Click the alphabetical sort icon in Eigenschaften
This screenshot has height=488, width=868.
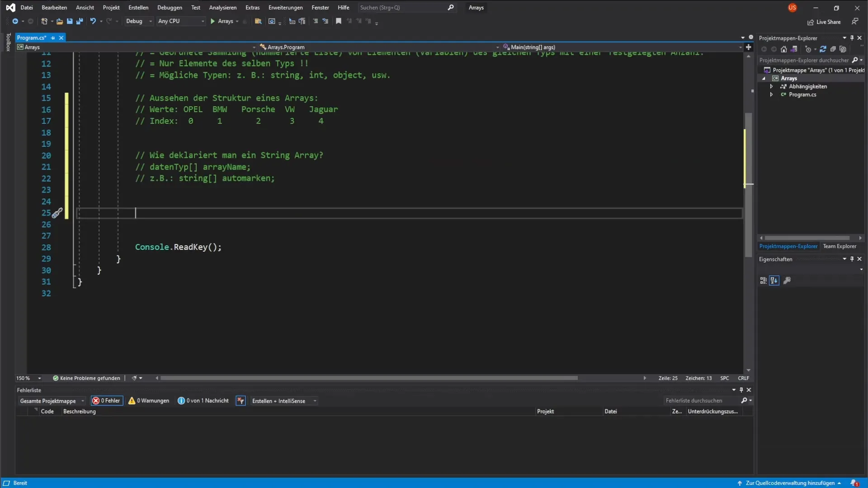774,281
